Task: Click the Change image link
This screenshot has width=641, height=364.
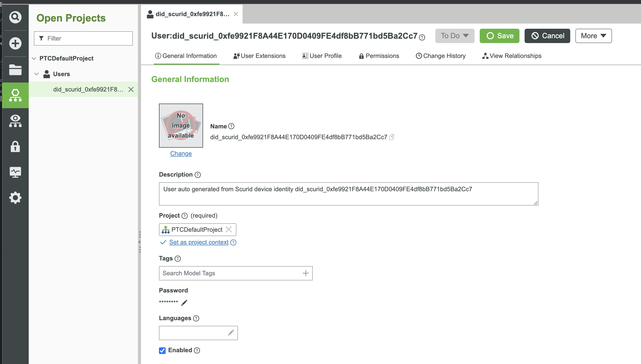Action: click(x=181, y=154)
